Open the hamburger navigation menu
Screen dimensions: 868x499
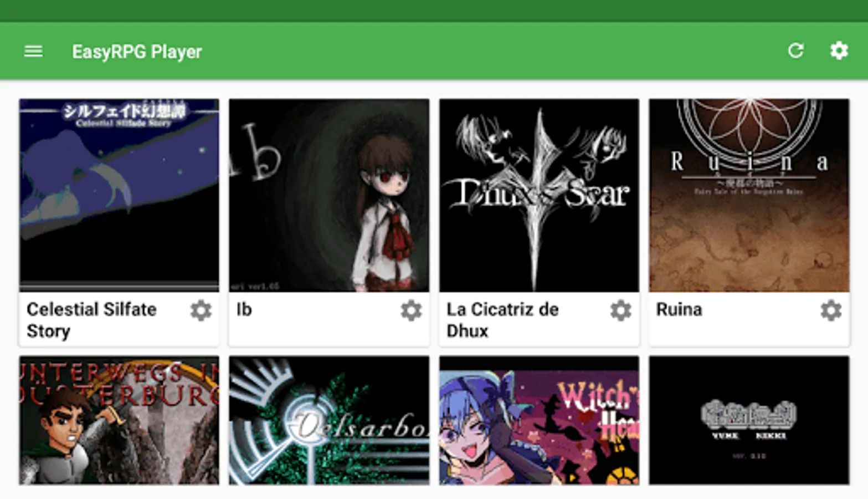pyautogui.click(x=33, y=52)
